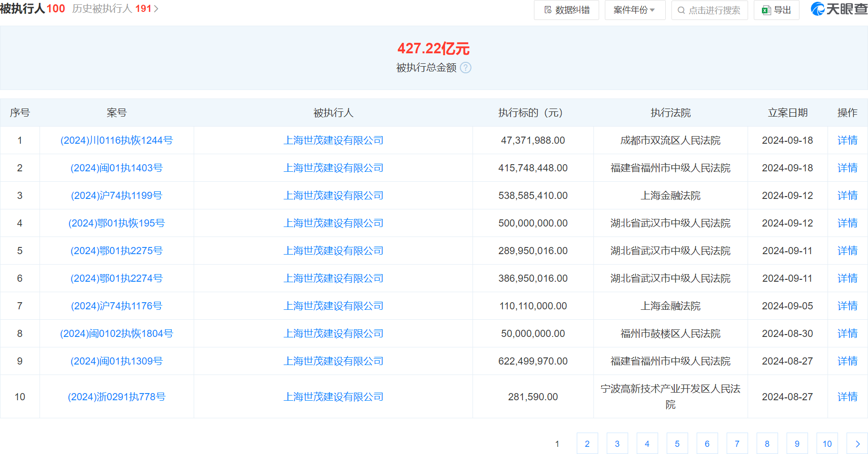Image resolution: width=868 pixels, height=454 pixels.
Task: Click 上海世茂建设有限公司 in row 7
Action: (333, 306)
